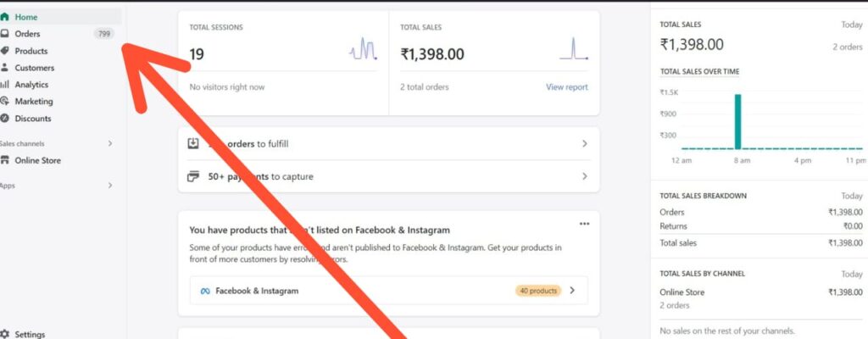Select Orders in the sidebar menu
Viewport: 868px width, 339px height.
(x=27, y=34)
